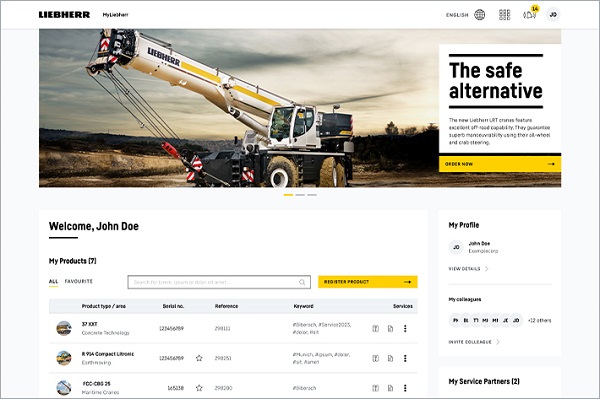600x399 pixels.
Task: Open the document icon for R 914 Compact Litronic
Action: [390, 358]
